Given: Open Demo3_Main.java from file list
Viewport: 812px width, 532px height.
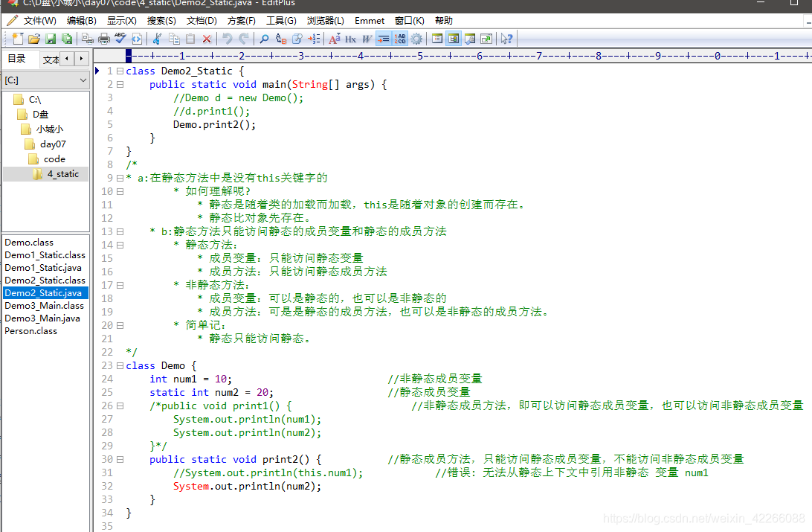Looking at the screenshot, I should [x=42, y=318].
